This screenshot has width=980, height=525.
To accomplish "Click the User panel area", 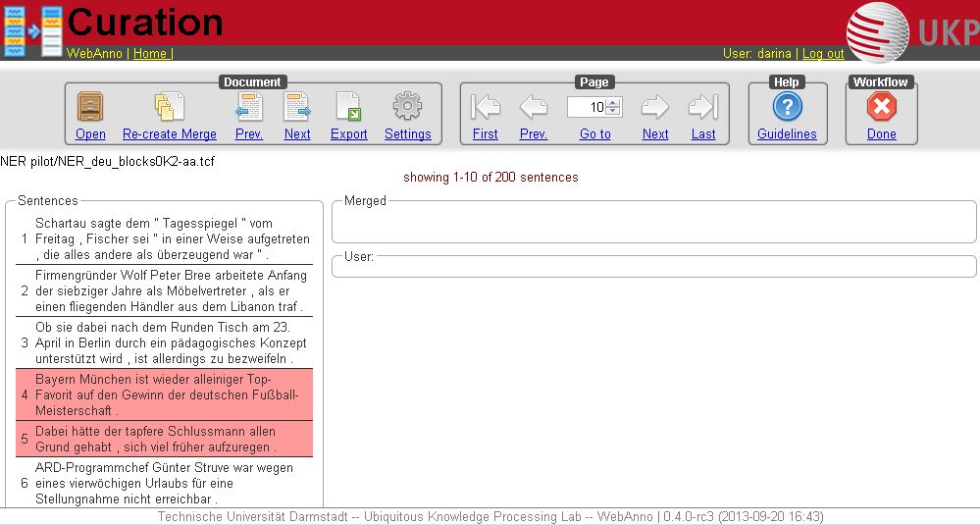I will point(653,266).
